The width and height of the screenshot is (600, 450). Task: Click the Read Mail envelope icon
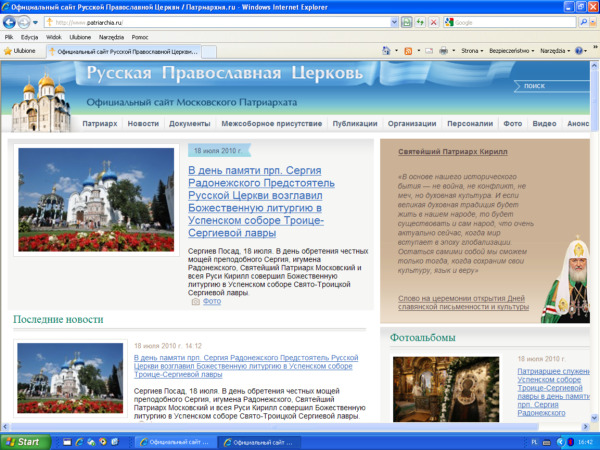click(x=429, y=51)
